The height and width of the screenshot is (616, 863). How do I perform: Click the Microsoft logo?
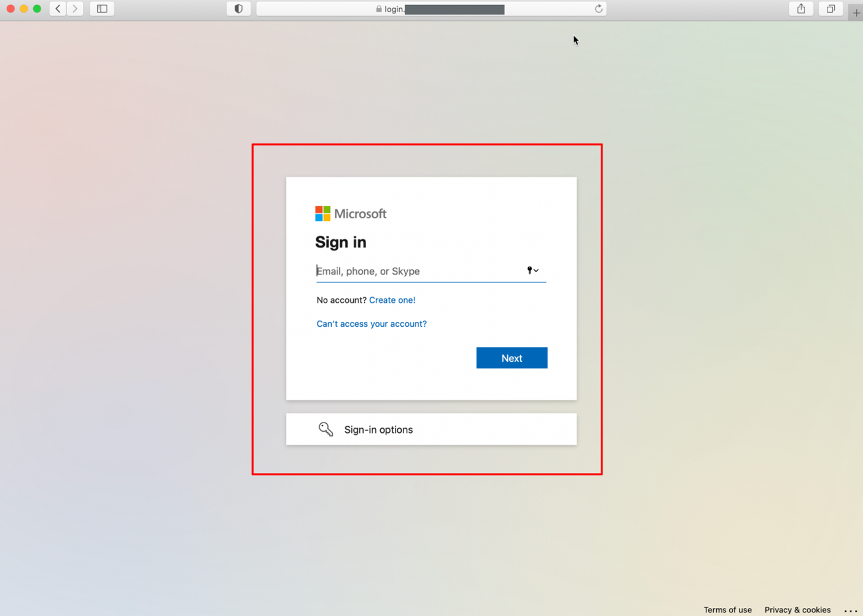[x=351, y=214]
